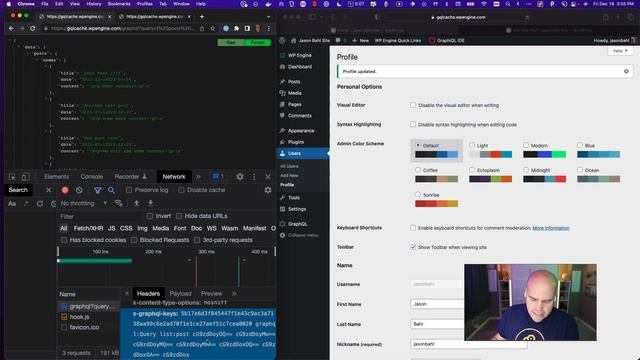Bookmark this page with the star icon

(212, 29)
